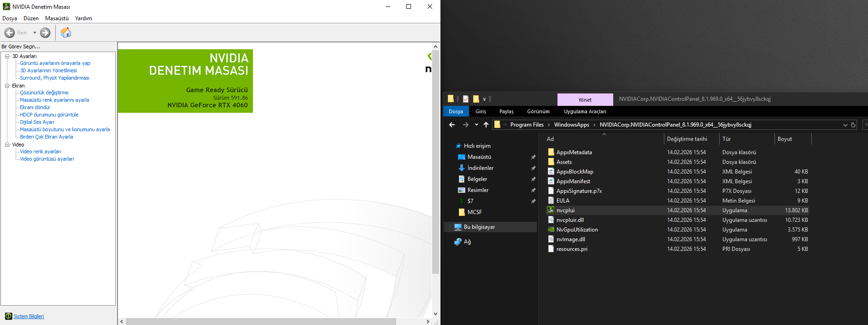The height and width of the screenshot is (325, 868).
Task: Switch to the Uygulama Araçları tab
Action: (x=585, y=111)
